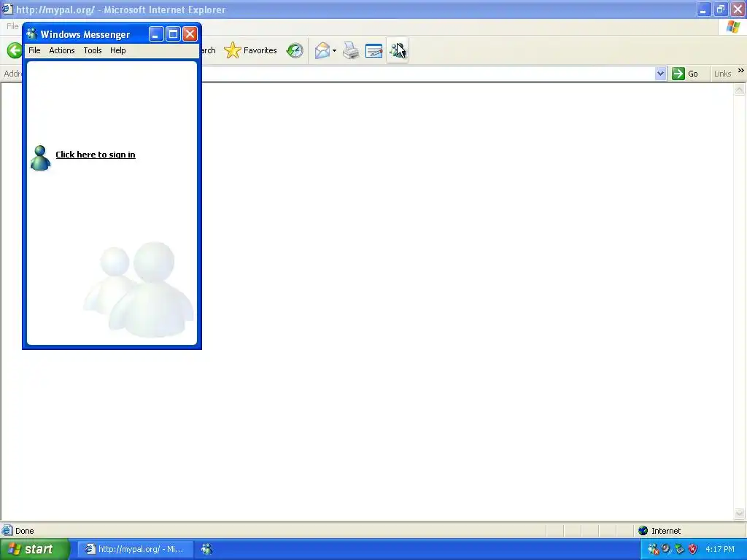
Task: Click IE vertical scrollbar down arrow
Action: pos(740,513)
